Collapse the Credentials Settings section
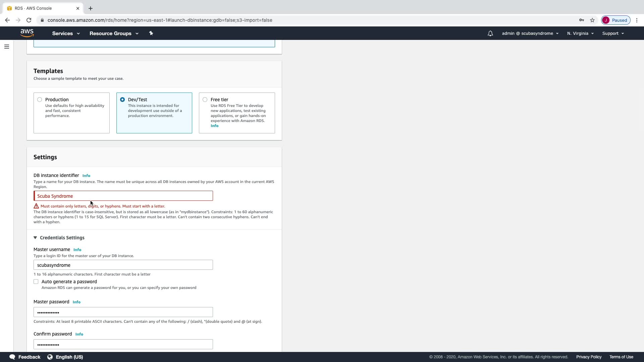The width and height of the screenshot is (644, 362). coord(35,238)
